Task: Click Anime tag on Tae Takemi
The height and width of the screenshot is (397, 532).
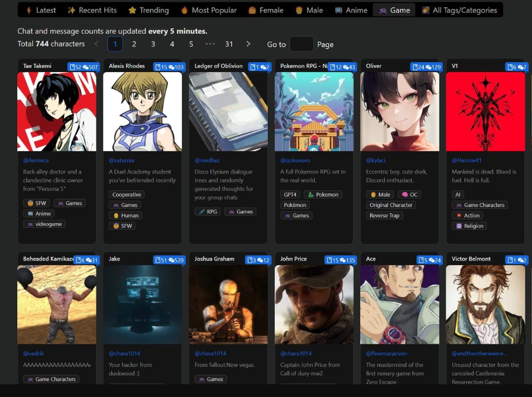Action: click(x=39, y=213)
